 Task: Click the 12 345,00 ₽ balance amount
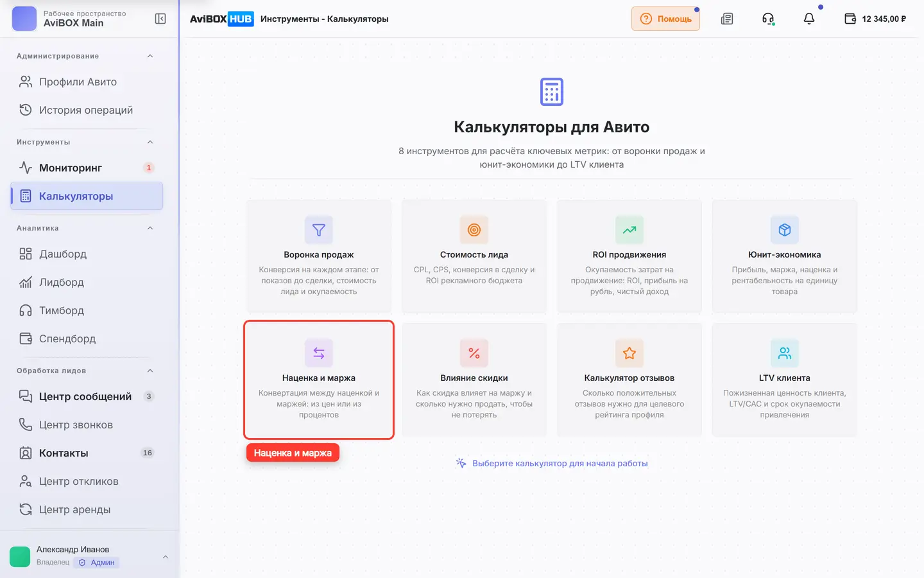coord(884,19)
